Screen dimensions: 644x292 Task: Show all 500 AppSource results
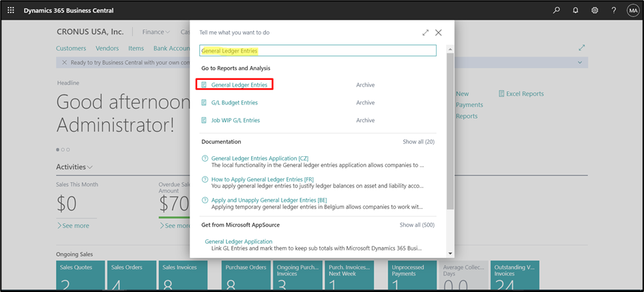(x=417, y=225)
